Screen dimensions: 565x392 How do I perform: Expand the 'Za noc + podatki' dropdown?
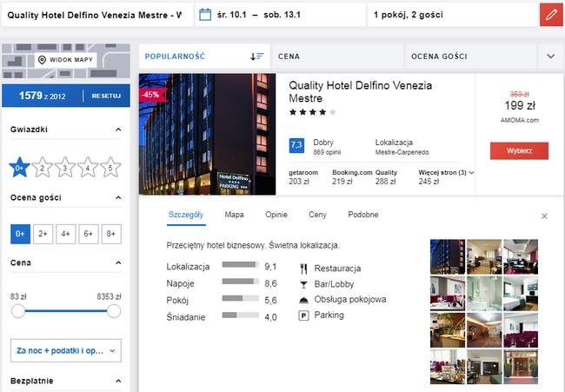click(x=65, y=350)
